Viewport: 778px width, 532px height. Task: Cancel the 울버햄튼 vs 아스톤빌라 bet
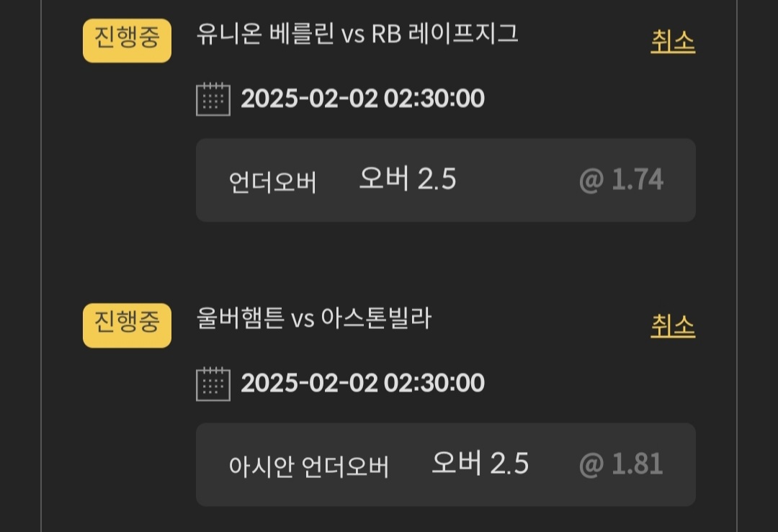[672, 326]
